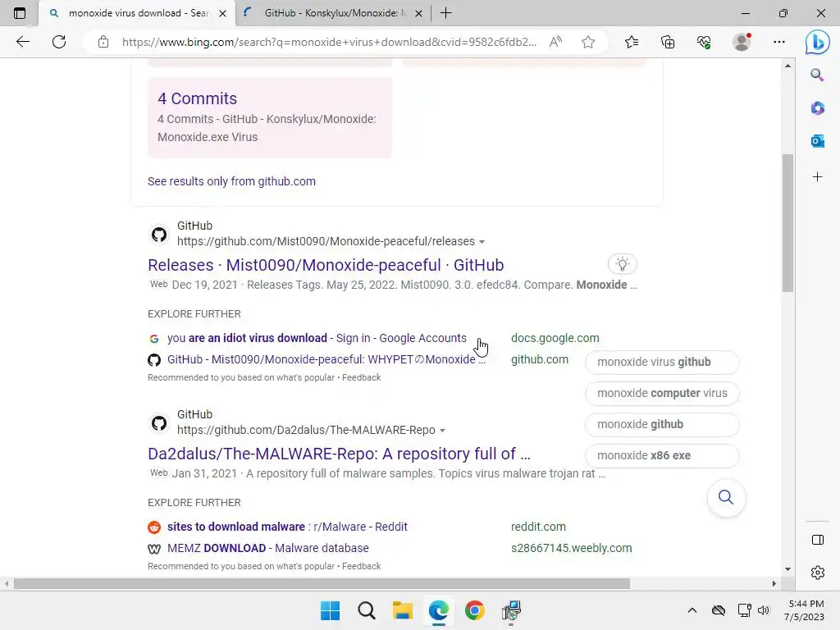
Task: Select monoxide virus github suggestion
Action: pos(662,362)
